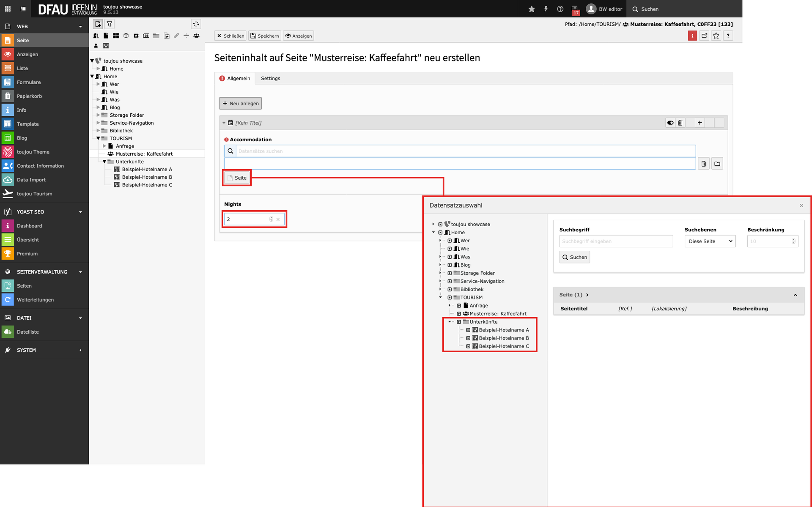Image resolution: width=812 pixels, height=507 pixels.
Task: Open the Papierkorb recycler module
Action: (29, 96)
